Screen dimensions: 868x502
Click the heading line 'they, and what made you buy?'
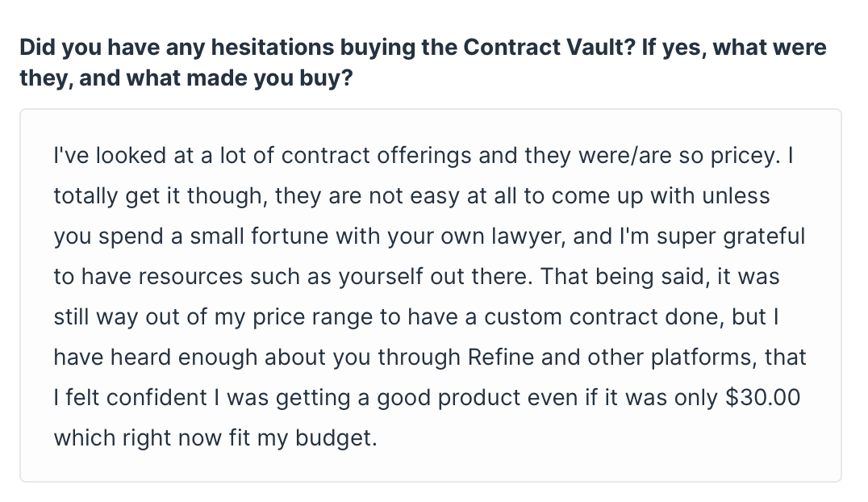point(186,78)
